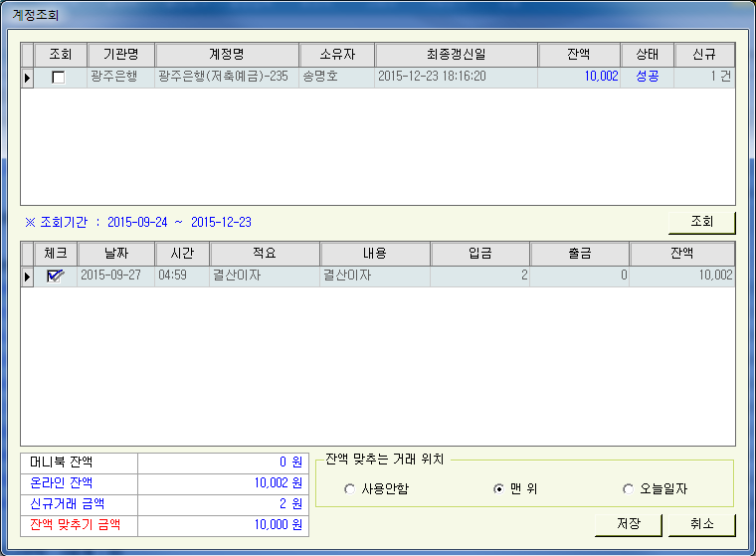
Task: Uncheck the 체크 box for 2015-09-27 transaction
Action: (x=55, y=277)
